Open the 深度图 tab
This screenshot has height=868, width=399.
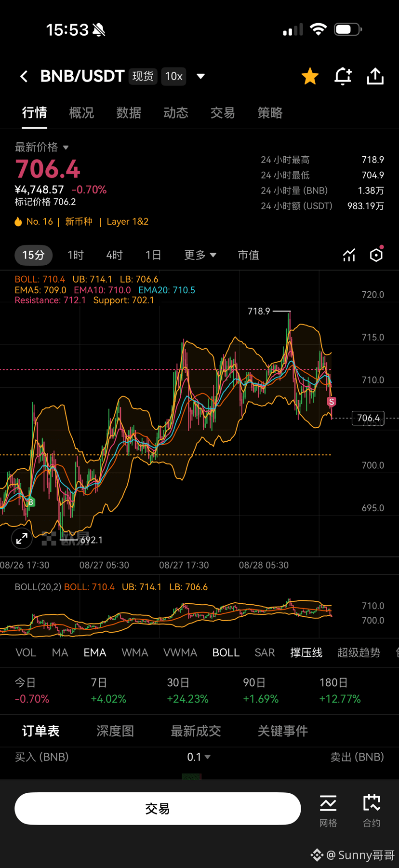(115, 731)
